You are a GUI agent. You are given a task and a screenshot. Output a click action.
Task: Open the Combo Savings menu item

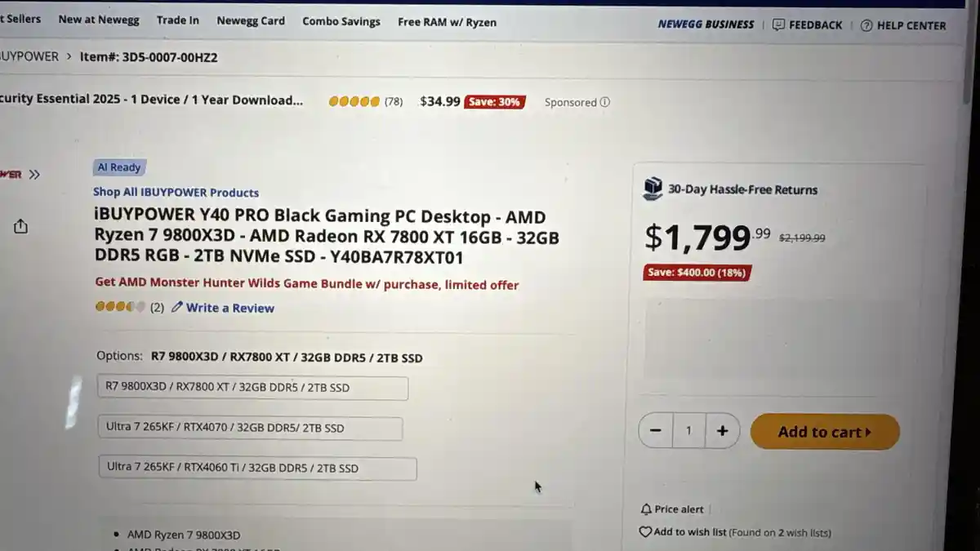point(341,21)
